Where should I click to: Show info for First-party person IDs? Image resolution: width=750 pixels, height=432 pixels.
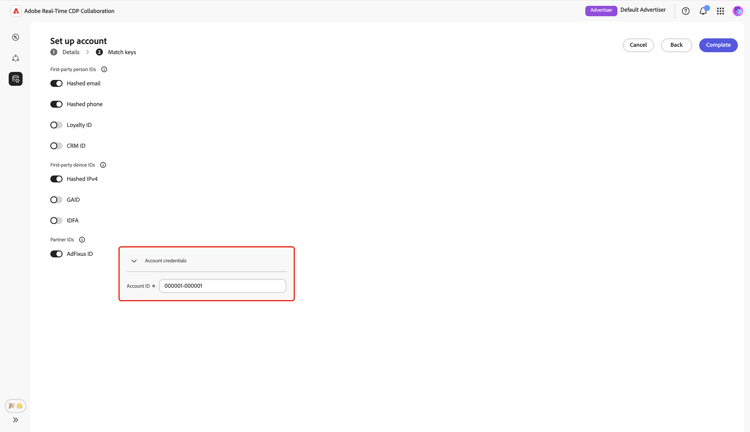[104, 69]
